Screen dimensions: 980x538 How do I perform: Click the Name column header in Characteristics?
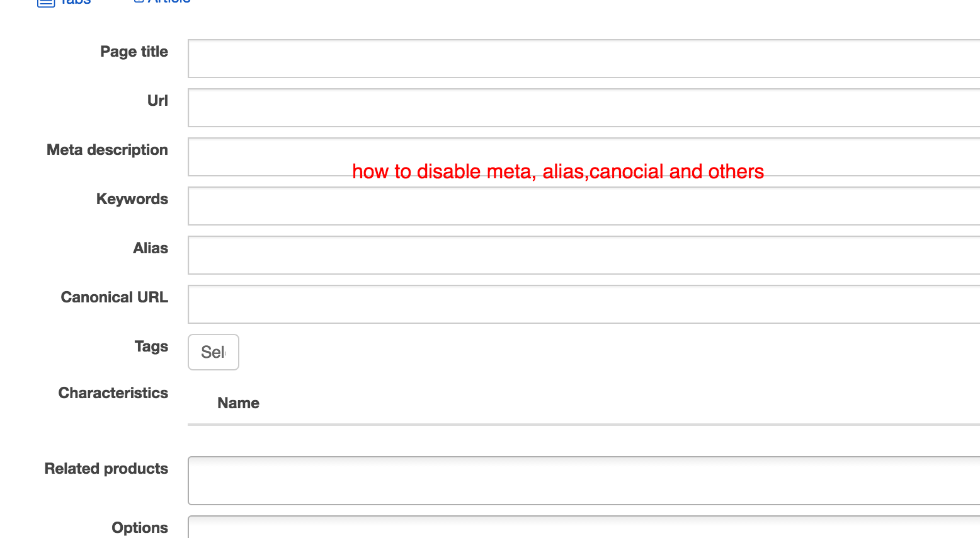[x=238, y=403]
